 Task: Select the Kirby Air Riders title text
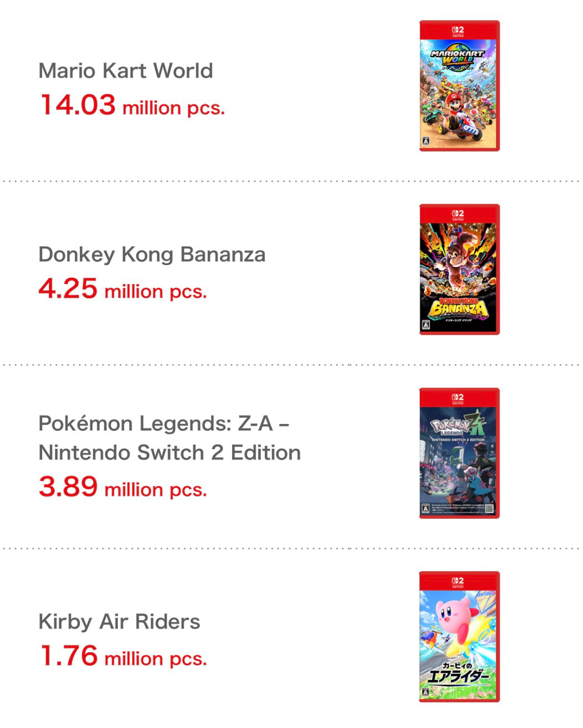[x=119, y=622]
